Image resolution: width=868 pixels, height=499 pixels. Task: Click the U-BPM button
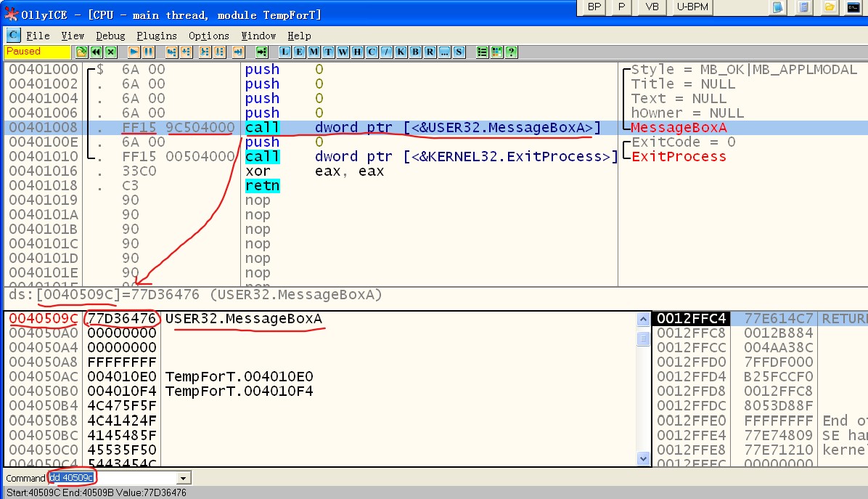tap(692, 7)
